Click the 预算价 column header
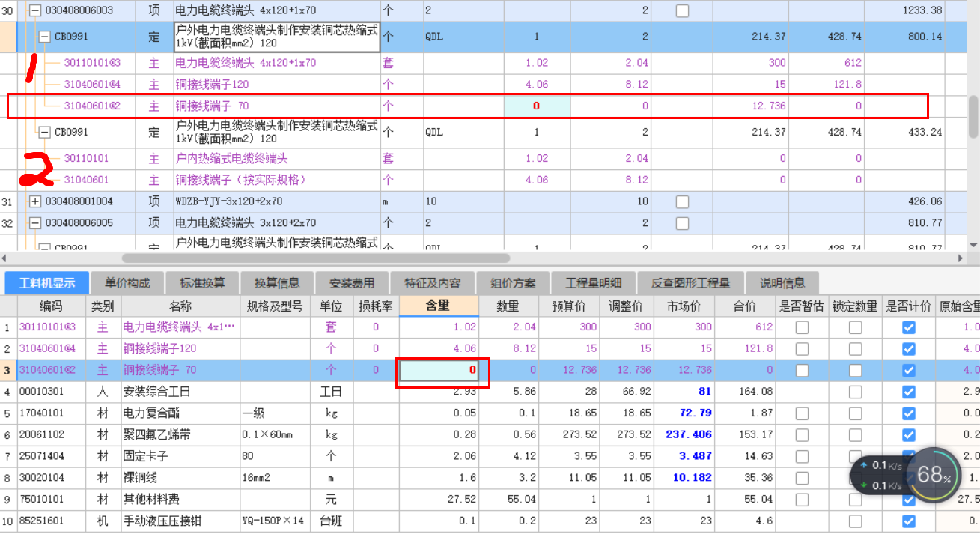This screenshot has height=549, width=980. [567, 306]
